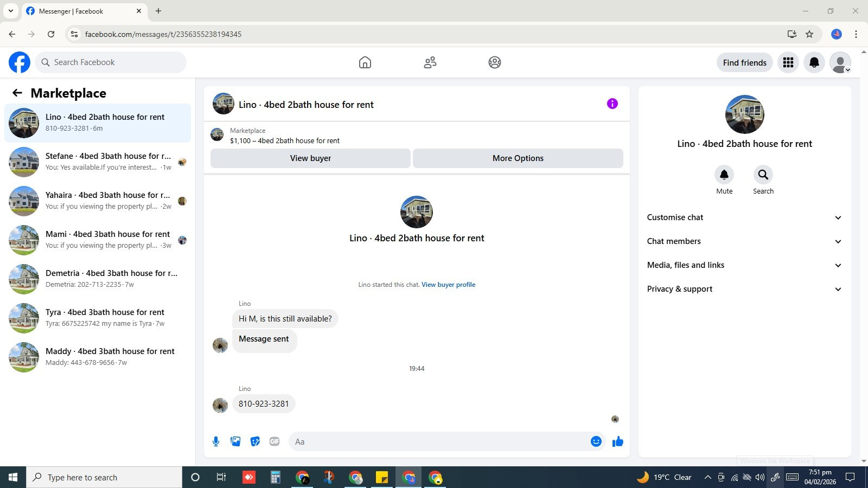The width and height of the screenshot is (868, 488).
Task: Open the Friends icon in top navigation
Action: click(x=430, y=62)
